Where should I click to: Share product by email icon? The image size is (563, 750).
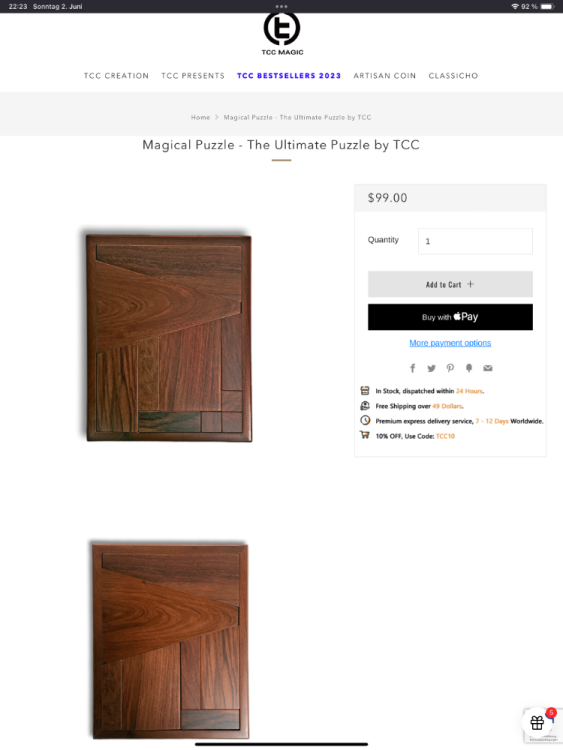tap(488, 368)
